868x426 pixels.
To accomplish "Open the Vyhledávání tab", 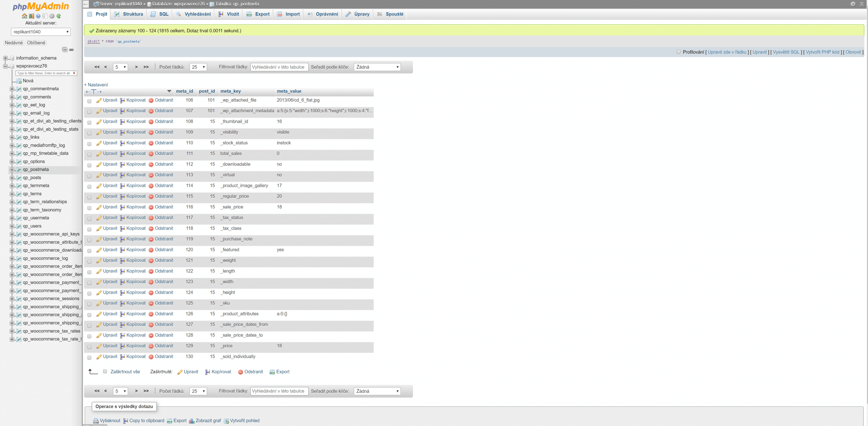I will pos(193,14).
